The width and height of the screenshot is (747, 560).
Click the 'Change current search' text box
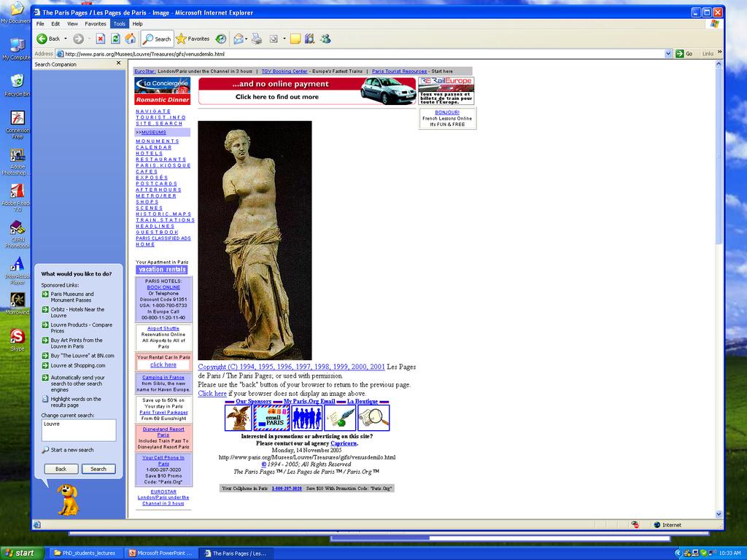[x=79, y=430]
